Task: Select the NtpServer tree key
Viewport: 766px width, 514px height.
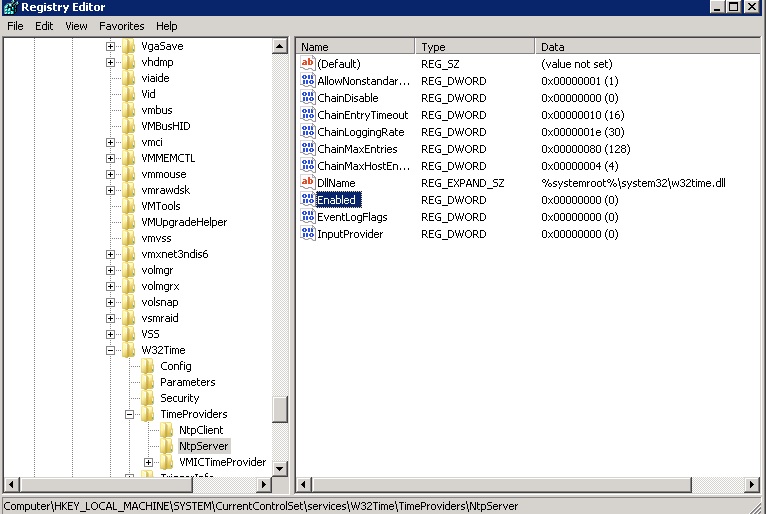Action: pos(203,446)
